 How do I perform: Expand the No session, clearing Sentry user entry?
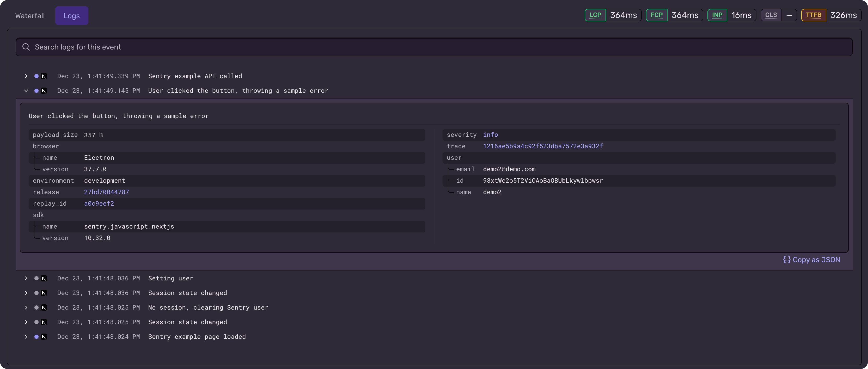click(26, 307)
